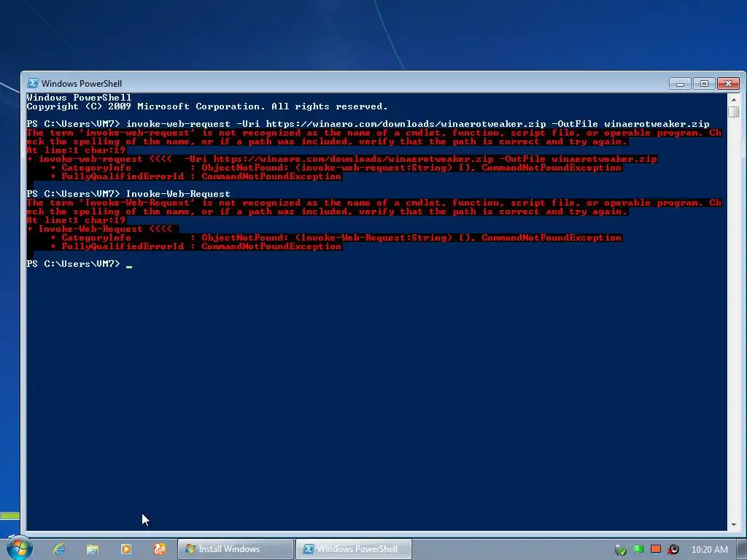Switch to the Install Windows taskbar button
The width and height of the screenshot is (747, 560).
pos(236,549)
